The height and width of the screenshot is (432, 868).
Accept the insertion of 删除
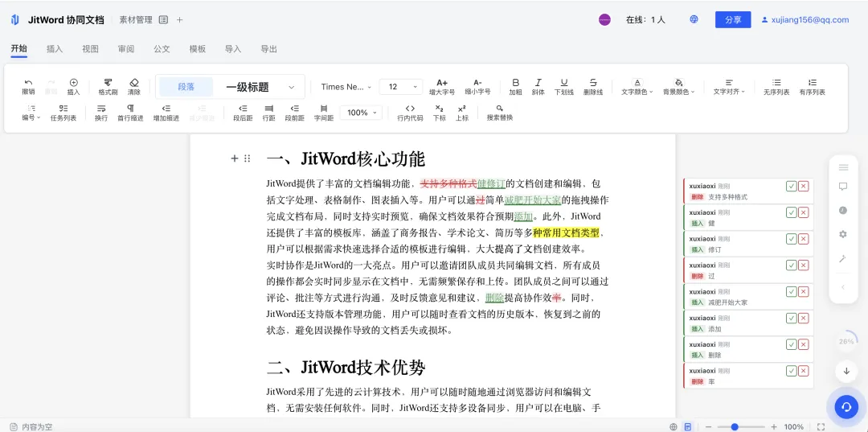(x=791, y=344)
